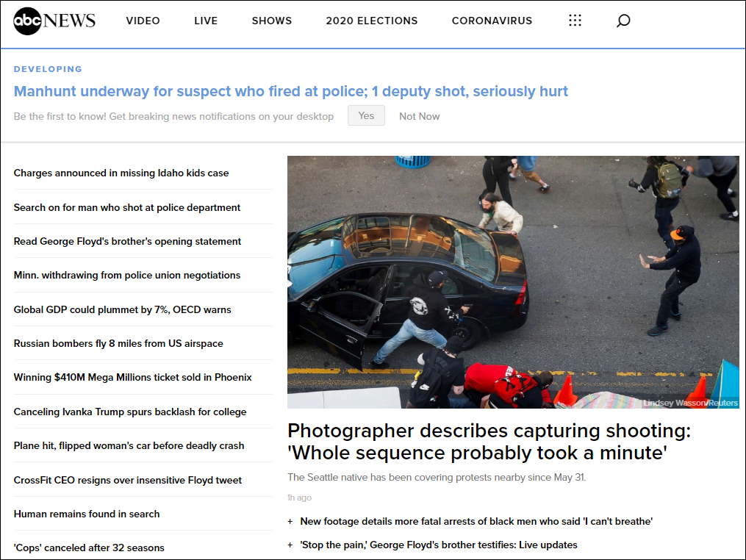Dismiss notifications by clicking Not Now
Viewport: 746px width, 560px height.
[419, 116]
